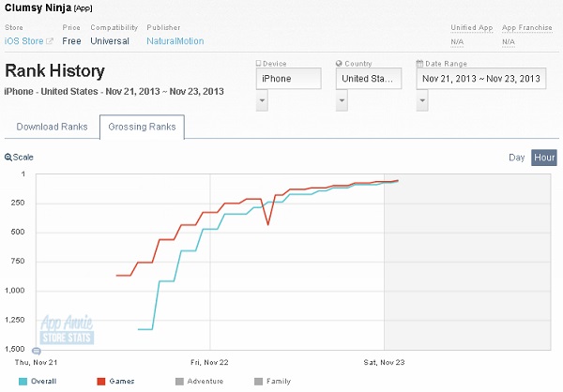Click the United States country field
Screen dimensions: 563x392
(x=369, y=79)
